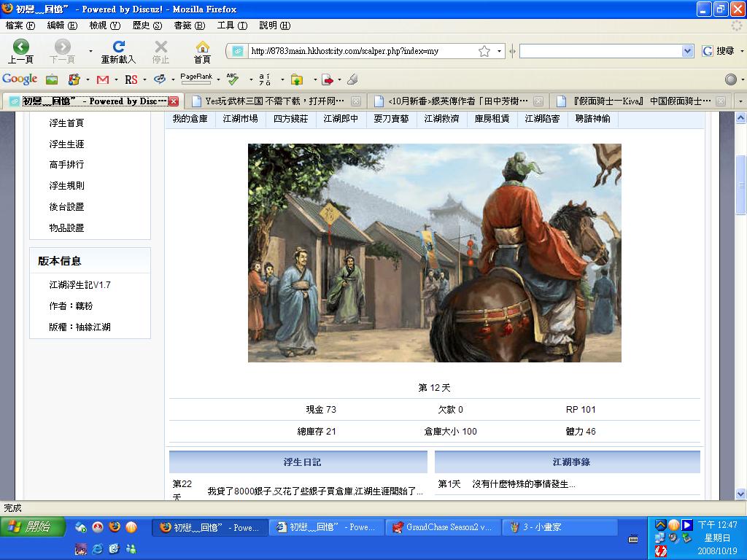747x560 pixels.
Task: Launch Internet Explorer from quick launch
Action: click(97, 549)
